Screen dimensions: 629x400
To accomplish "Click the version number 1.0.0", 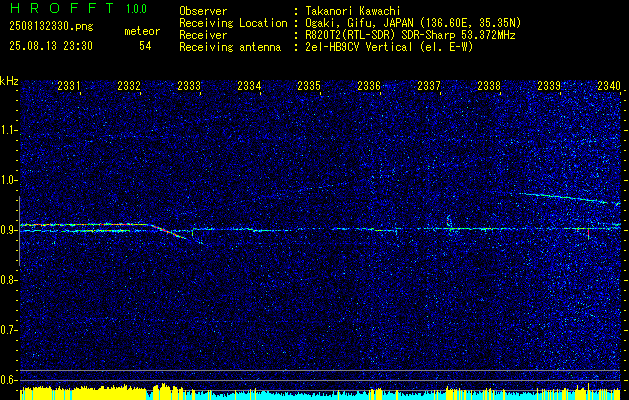I will (x=136, y=9).
